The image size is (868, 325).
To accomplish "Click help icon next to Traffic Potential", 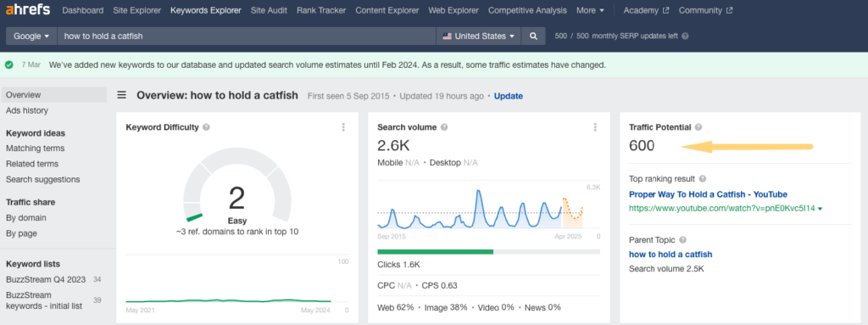I will [x=698, y=127].
